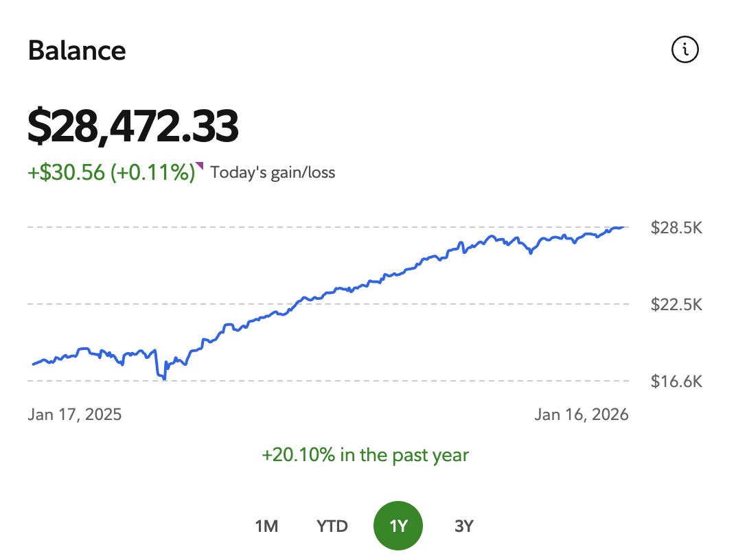Click the purple corner marker after today's gain
The width and height of the screenshot is (736, 560).
pos(200,165)
